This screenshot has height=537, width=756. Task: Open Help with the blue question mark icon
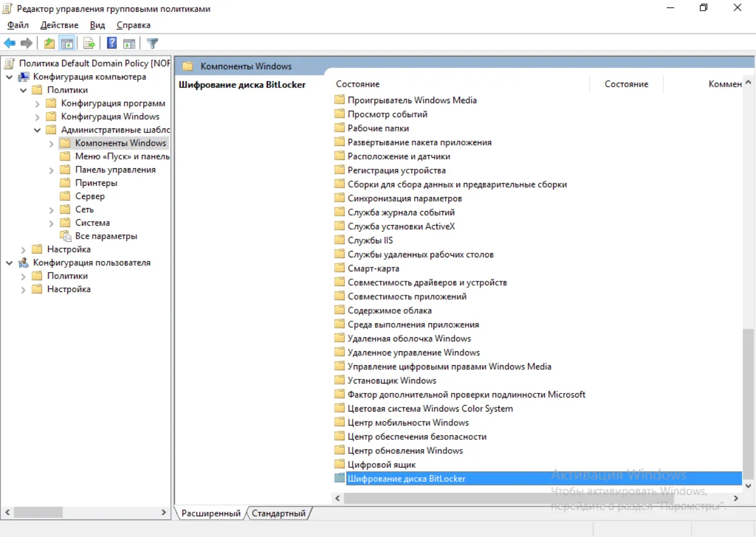click(x=111, y=43)
